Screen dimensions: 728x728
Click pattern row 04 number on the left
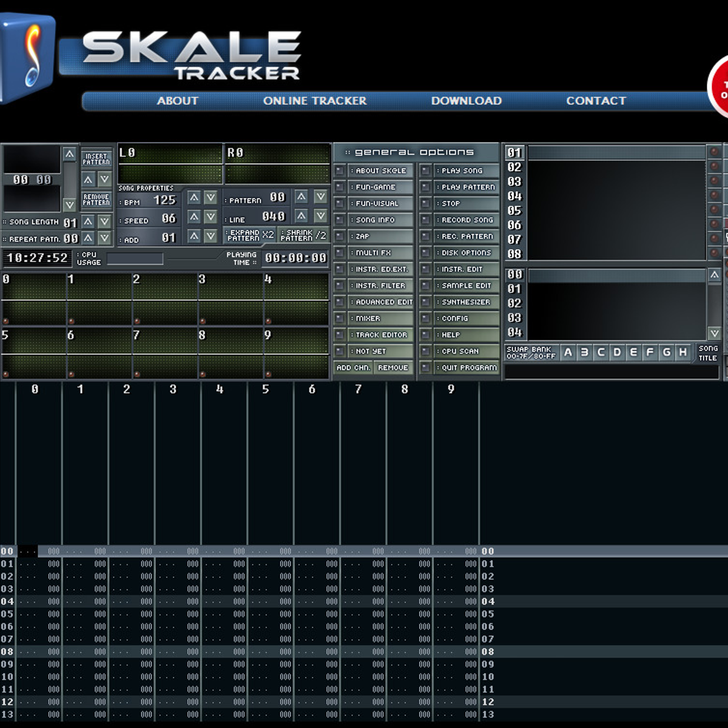7,601
